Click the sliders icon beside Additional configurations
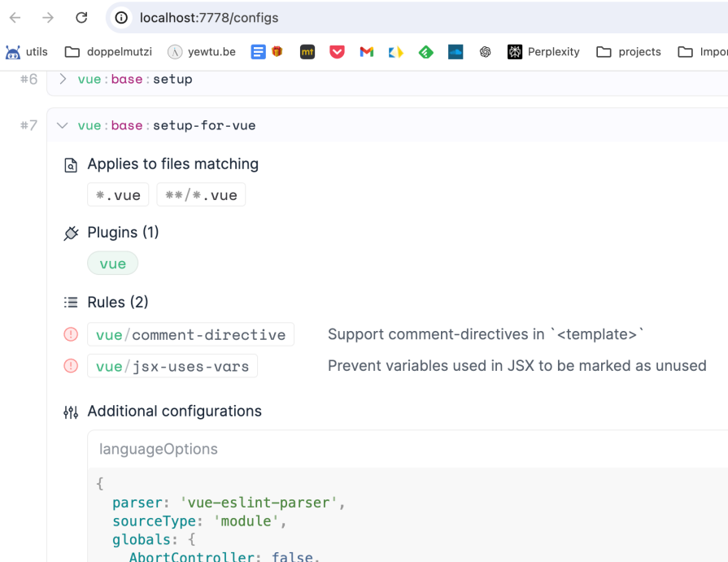This screenshot has width=728, height=562. 71,412
